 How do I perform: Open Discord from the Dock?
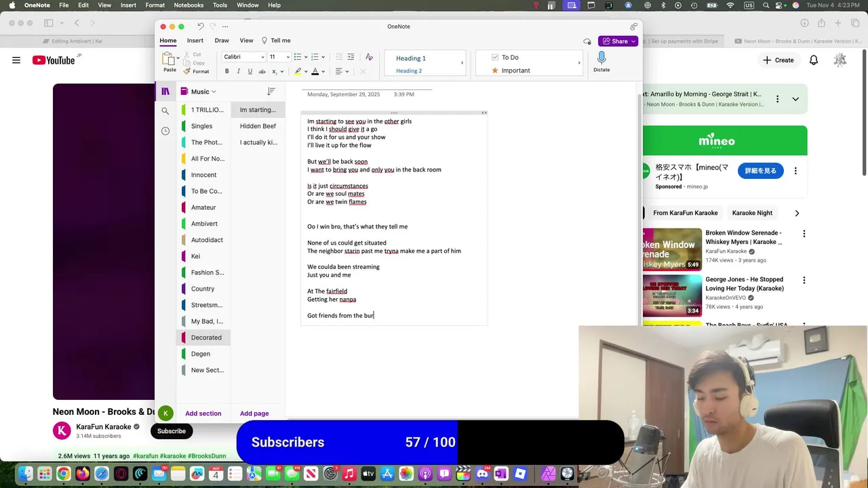pos(482,474)
